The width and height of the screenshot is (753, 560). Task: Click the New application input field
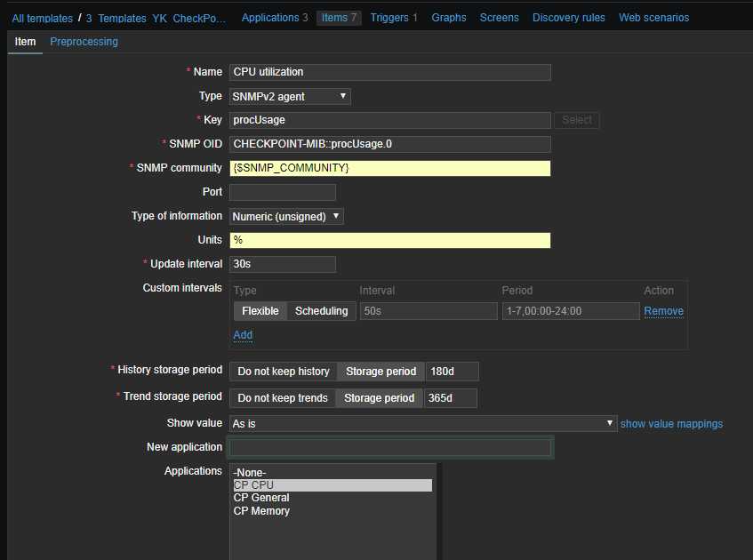point(389,447)
